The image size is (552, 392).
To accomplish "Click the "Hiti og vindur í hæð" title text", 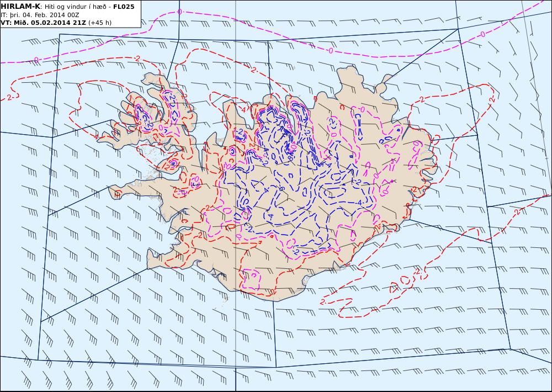I will pos(75,7).
